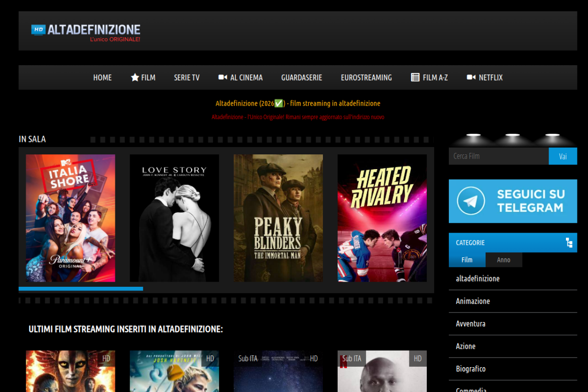Click the list icon beside FILM A-Z

415,77
